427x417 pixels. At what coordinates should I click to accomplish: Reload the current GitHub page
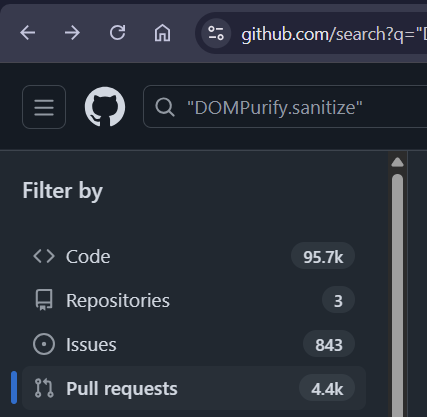tap(118, 33)
